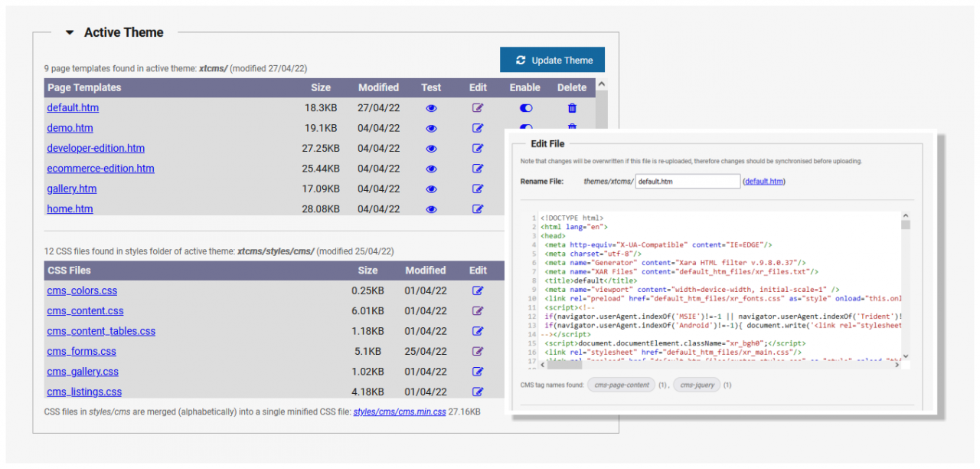Open the cms_content_tables.css link
This screenshot has height=469, width=980.
101,332
